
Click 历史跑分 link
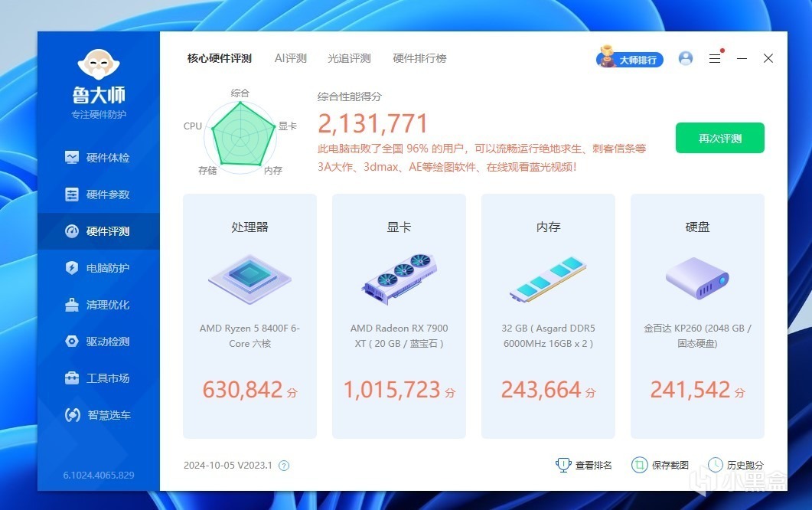(736, 465)
